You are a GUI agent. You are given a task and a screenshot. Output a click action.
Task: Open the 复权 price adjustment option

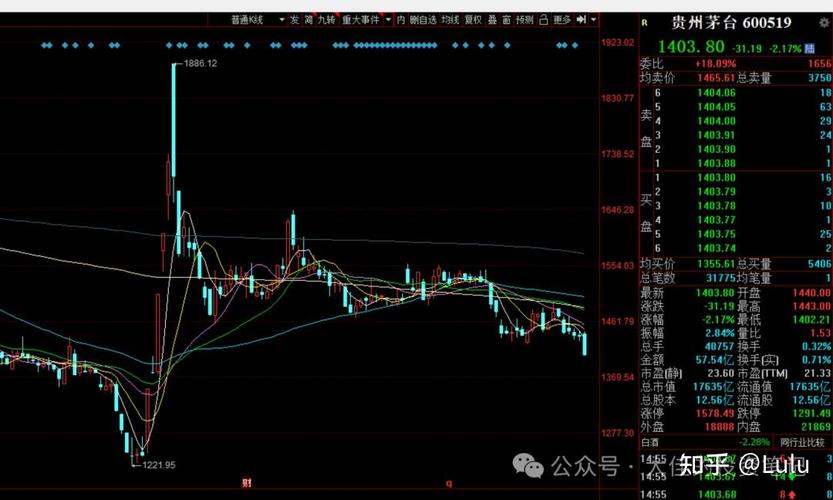tap(473, 20)
